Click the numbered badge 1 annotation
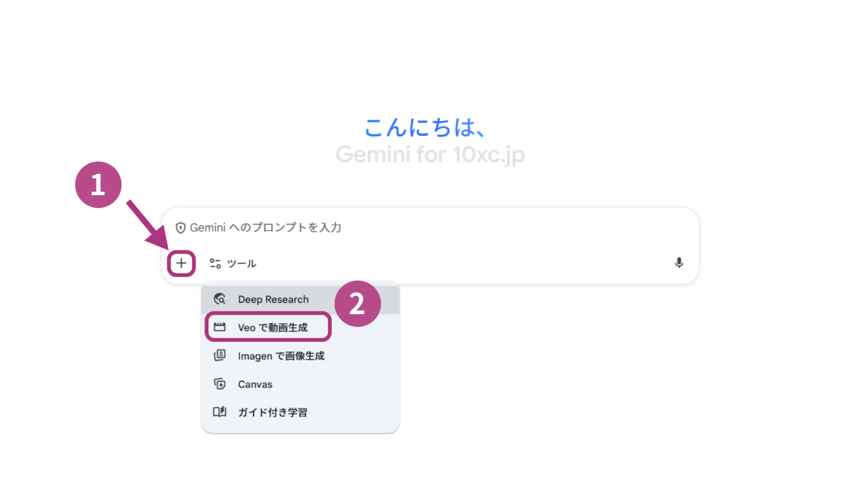Image resolution: width=868 pixels, height=488 pixels. click(x=98, y=184)
